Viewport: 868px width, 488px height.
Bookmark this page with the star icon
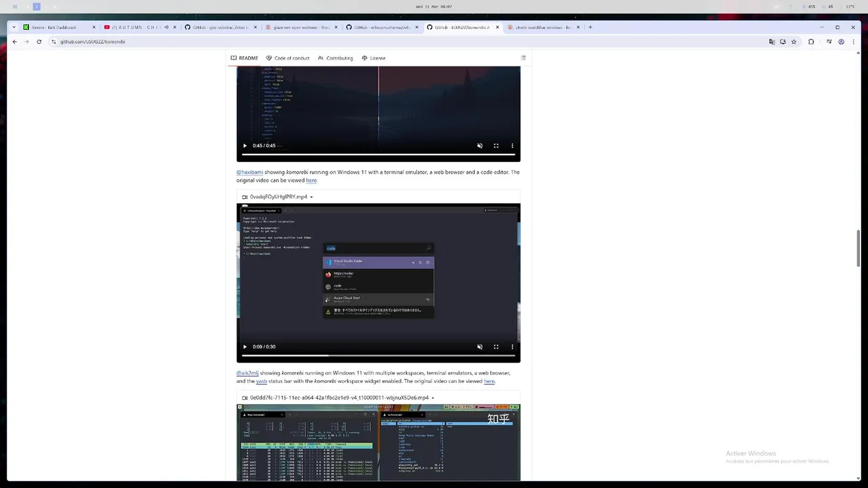point(793,41)
